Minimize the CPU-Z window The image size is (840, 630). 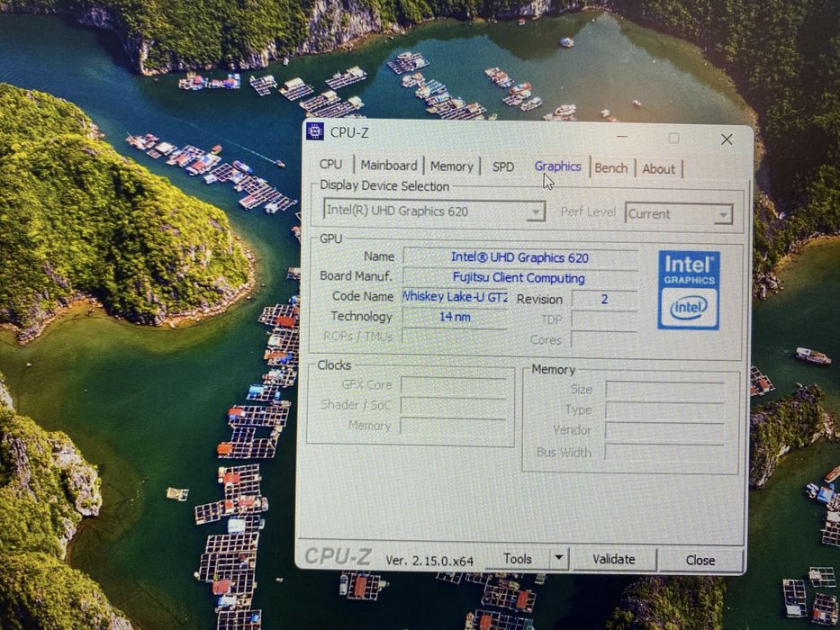[622, 137]
